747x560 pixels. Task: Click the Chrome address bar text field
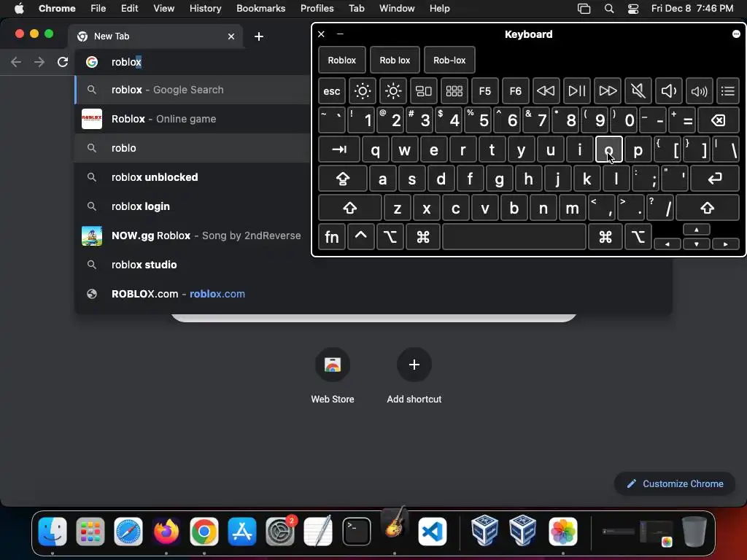coord(193,62)
